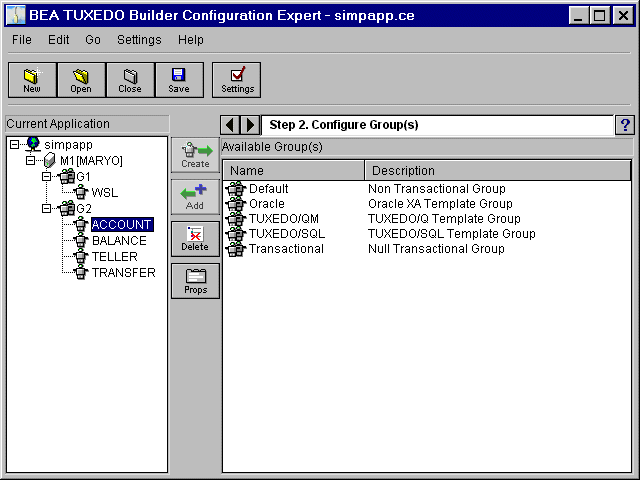Viewport: 640px width, 480px height.
Task: Select the simpapp root label
Action: (69, 144)
